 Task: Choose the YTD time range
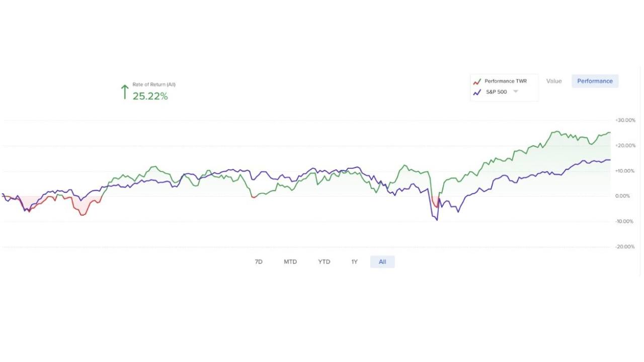coord(324,262)
